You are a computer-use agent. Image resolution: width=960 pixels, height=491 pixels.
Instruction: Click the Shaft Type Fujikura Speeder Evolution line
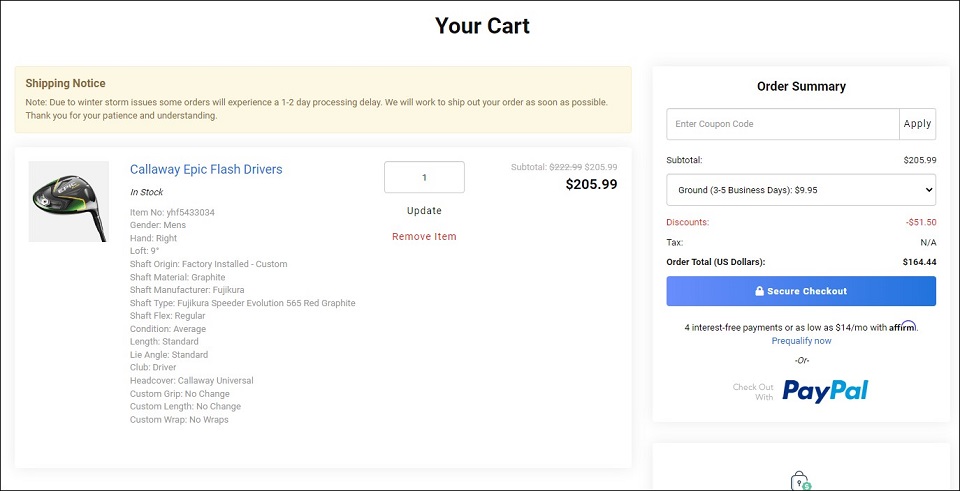[242, 303]
